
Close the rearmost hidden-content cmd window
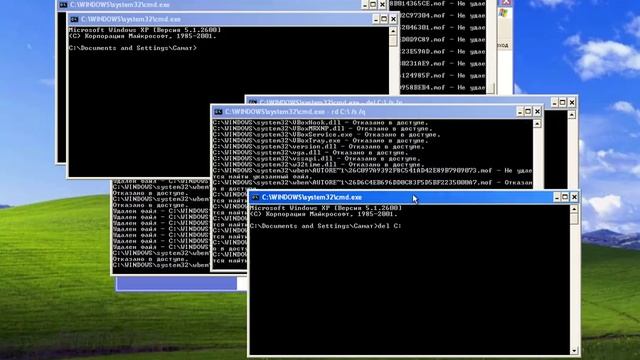(x=382, y=5)
